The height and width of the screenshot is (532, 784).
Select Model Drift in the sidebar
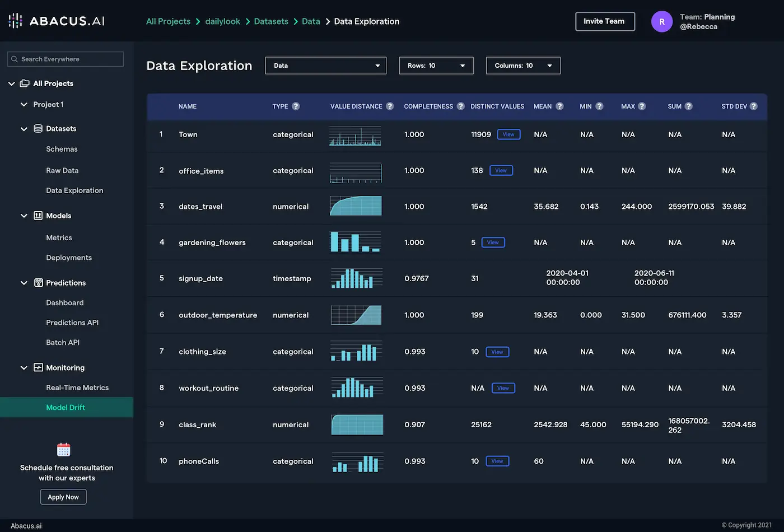pyautogui.click(x=66, y=408)
